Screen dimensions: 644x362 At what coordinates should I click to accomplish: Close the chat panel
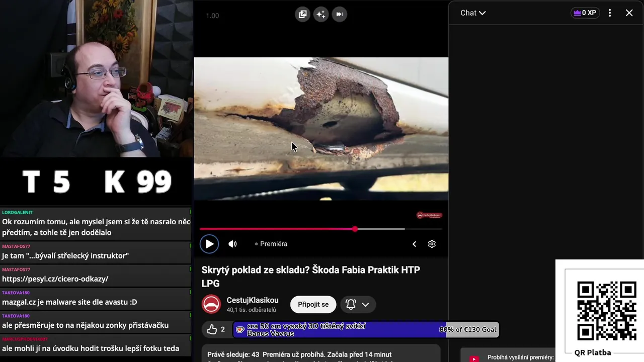(629, 13)
